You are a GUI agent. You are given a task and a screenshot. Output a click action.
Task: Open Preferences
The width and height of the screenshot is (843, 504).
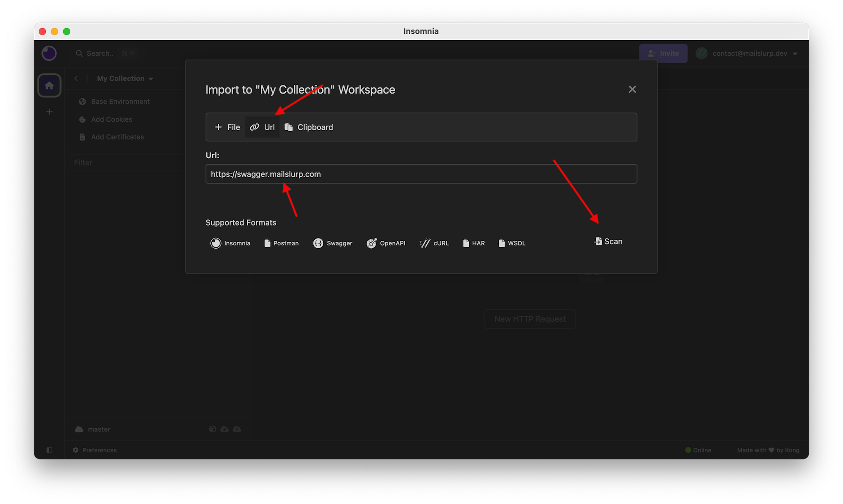(95, 450)
